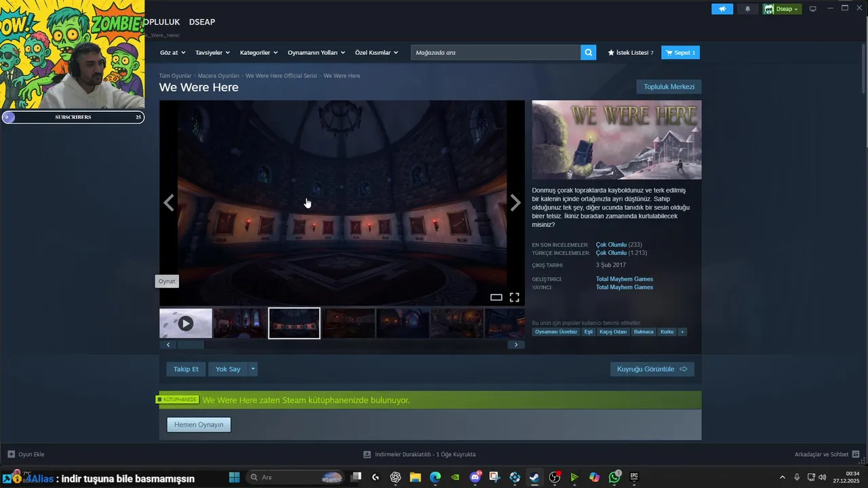Open OBS Studio from taskbar

tap(555, 477)
